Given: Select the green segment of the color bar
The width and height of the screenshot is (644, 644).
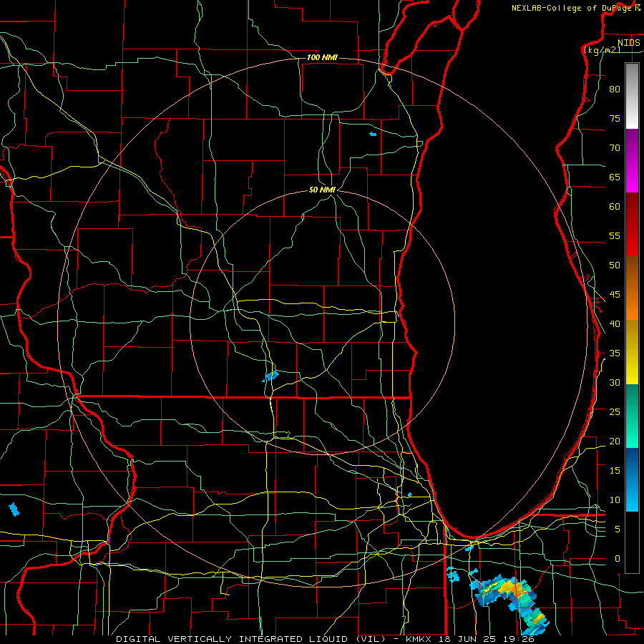Looking at the screenshot, I should [632, 416].
